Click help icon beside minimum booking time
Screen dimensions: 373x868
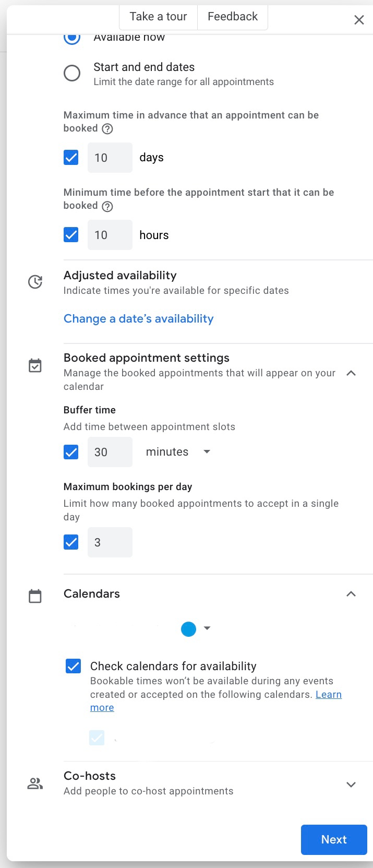point(107,206)
